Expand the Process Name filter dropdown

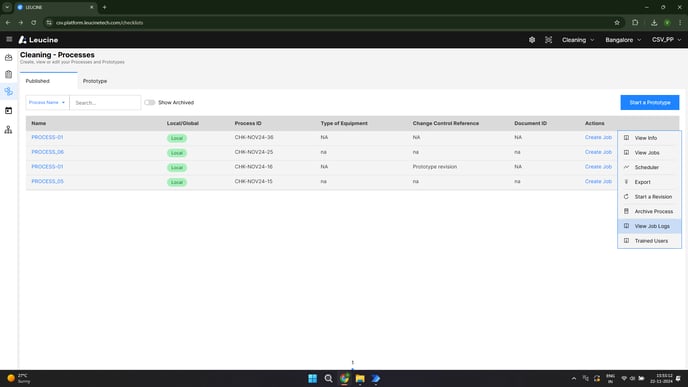tap(47, 103)
